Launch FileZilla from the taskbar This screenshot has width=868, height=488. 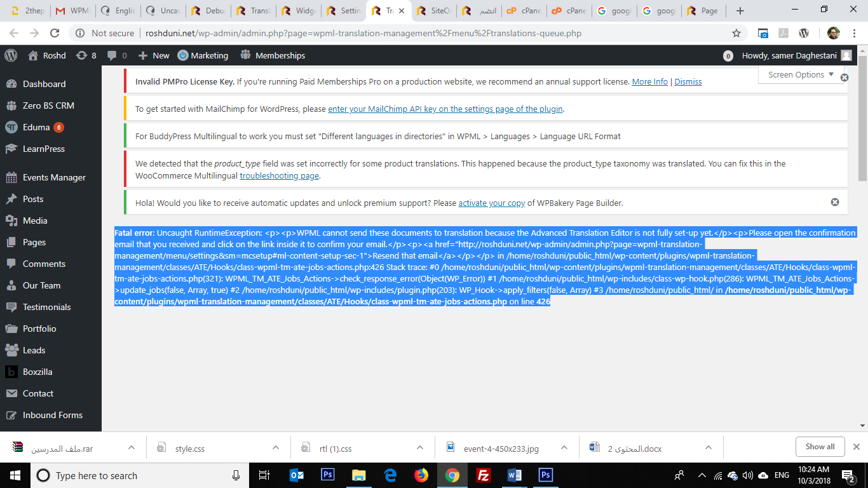(483, 475)
